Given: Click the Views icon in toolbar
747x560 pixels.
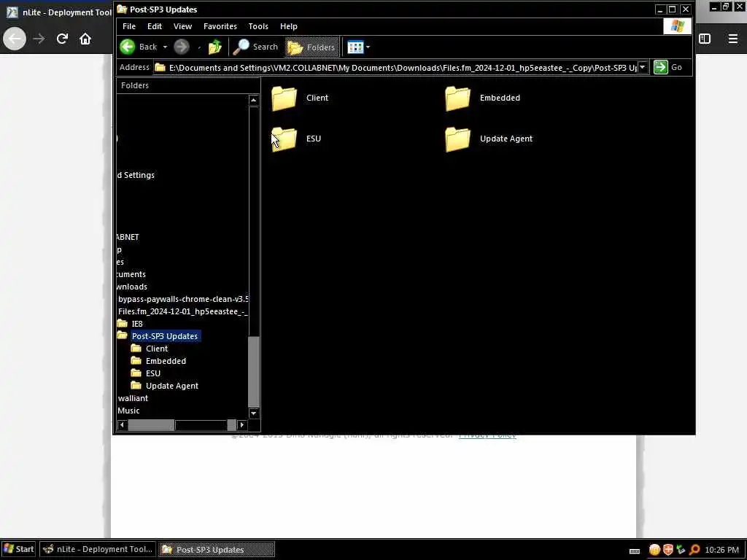Looking at the screenshot, I should point(355,47).
